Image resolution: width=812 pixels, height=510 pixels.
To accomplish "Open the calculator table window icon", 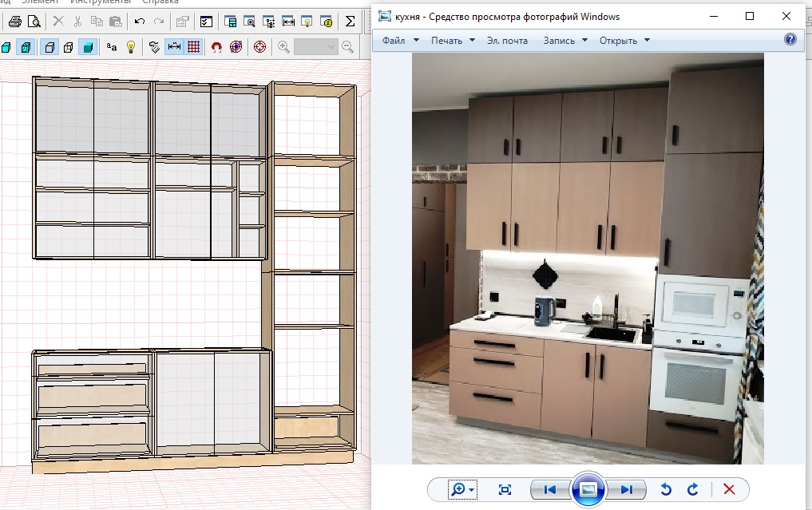I will [x=231, y=22].
